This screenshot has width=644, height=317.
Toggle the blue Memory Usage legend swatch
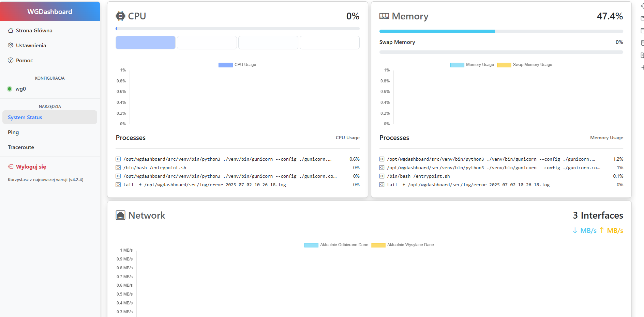coord(457,65)
